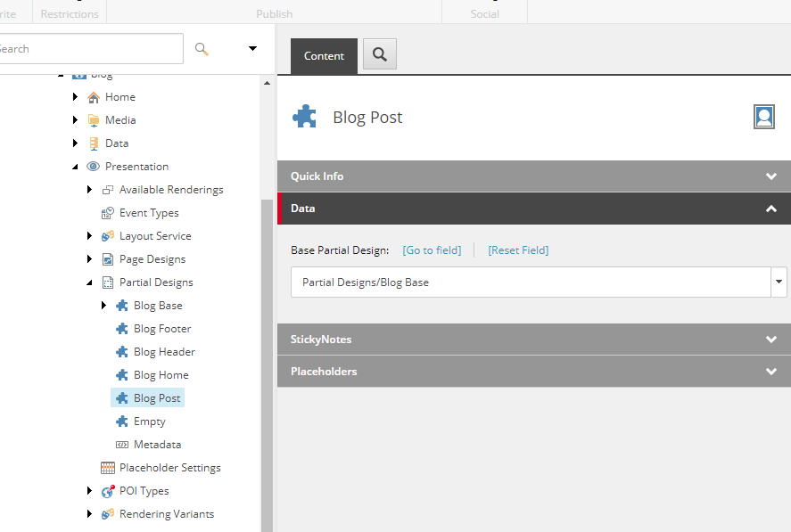Click the search magnifier icon beside search box

click(x=202, y=49)
